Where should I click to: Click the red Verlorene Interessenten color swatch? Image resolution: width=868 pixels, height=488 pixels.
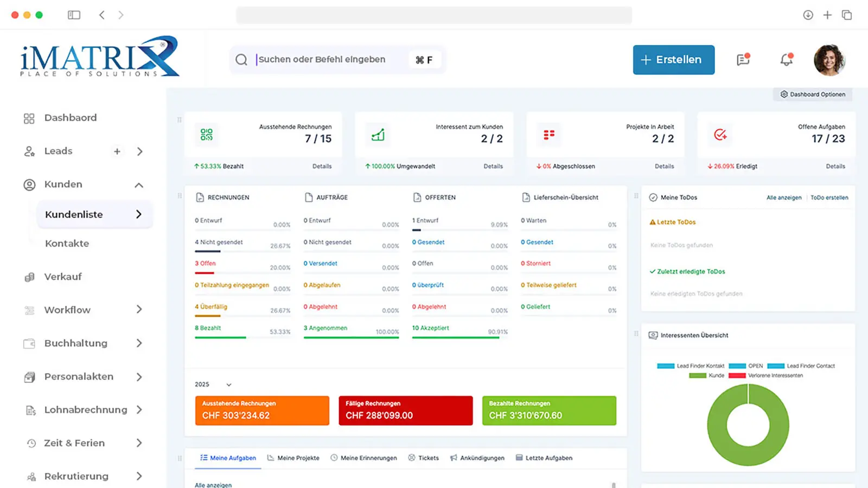click(x=737, y=375)
